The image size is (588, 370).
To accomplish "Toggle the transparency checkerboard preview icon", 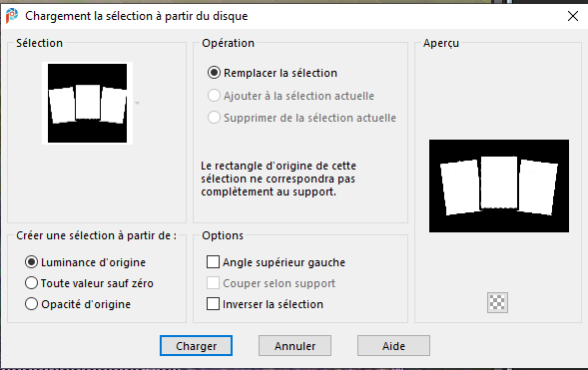I will (x=497, y=302).
